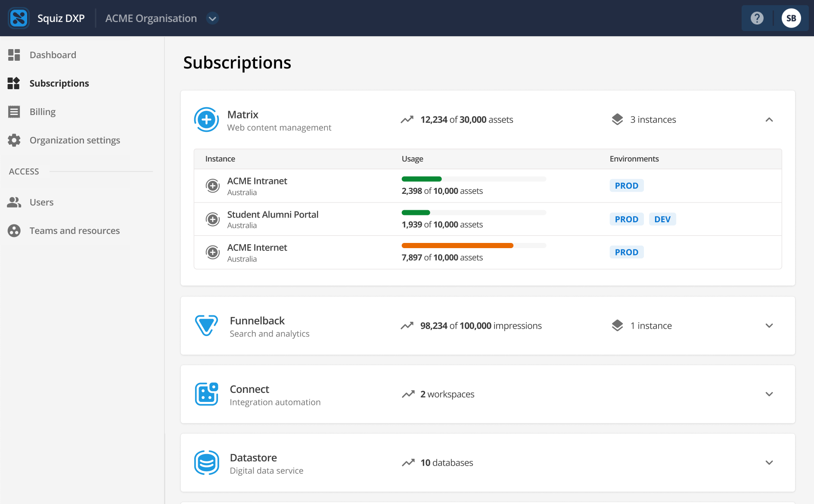This screenshot has width=814, height=504.
Task: Click the Subscriptions sidebar icon
Action: (14, 83)
